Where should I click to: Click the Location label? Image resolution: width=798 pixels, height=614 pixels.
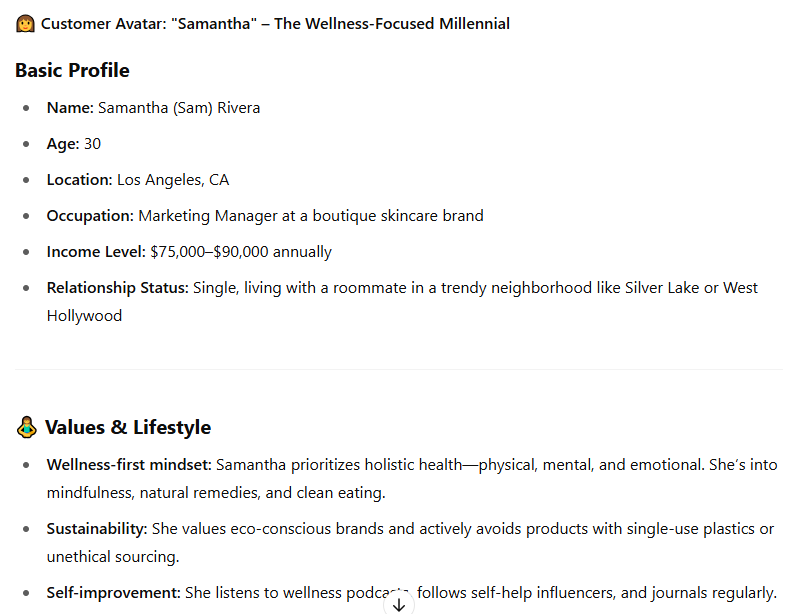click(x=79, y=180)
